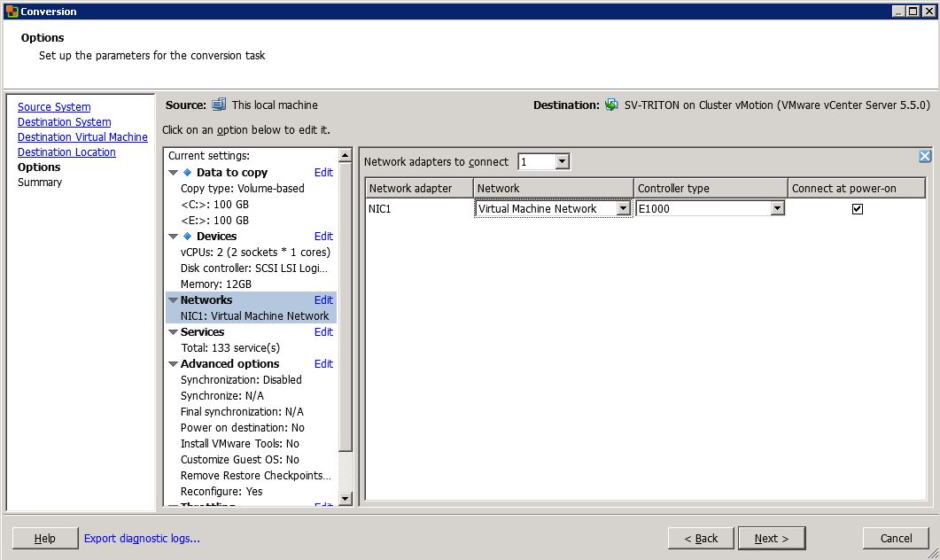Open the Virtual Machine Network dropdown

click(x=623, y=209)
